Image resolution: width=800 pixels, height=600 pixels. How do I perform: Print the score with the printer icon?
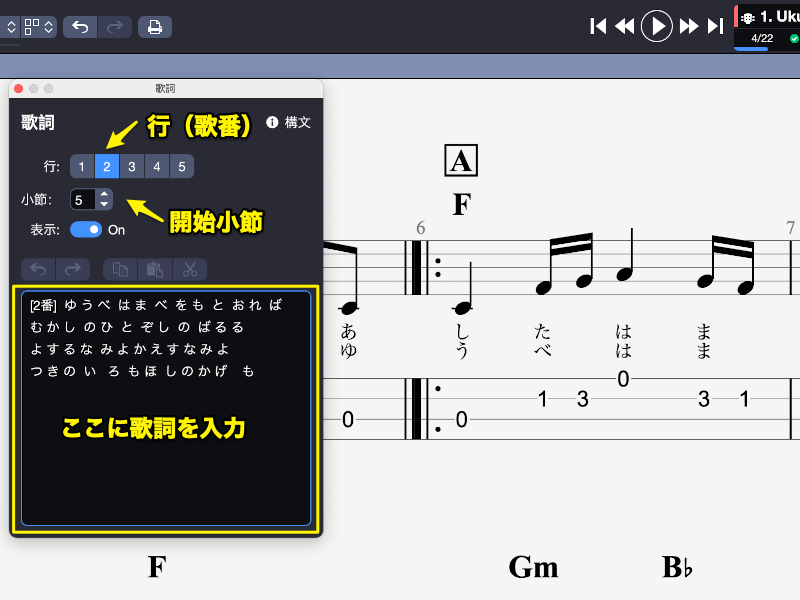tap(154, 27)
